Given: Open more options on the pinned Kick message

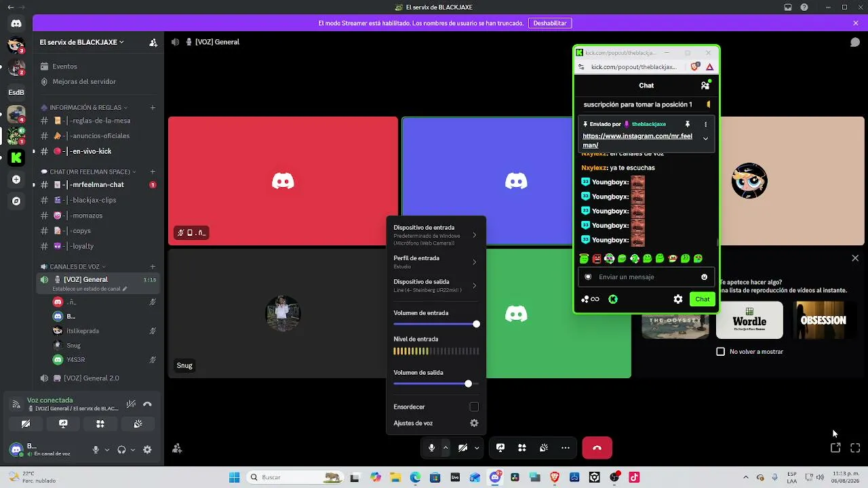Looking at the screenshot, I should pyautogui.click(x=705, y=124).
